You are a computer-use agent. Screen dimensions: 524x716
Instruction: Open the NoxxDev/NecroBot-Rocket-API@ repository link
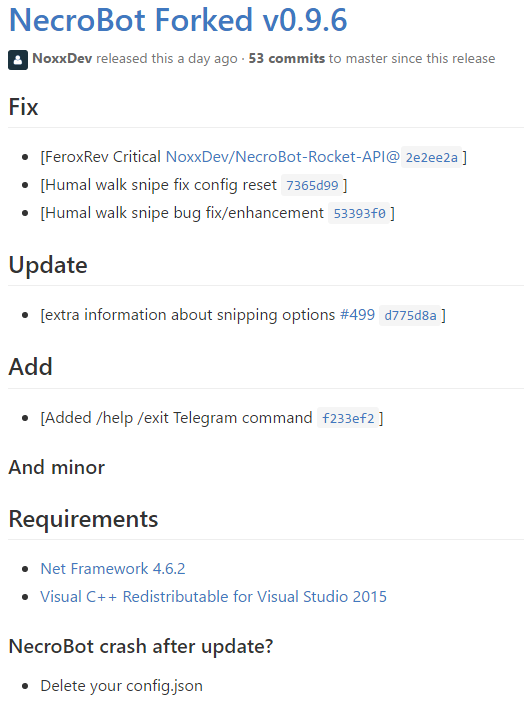(x=283, y=157)
